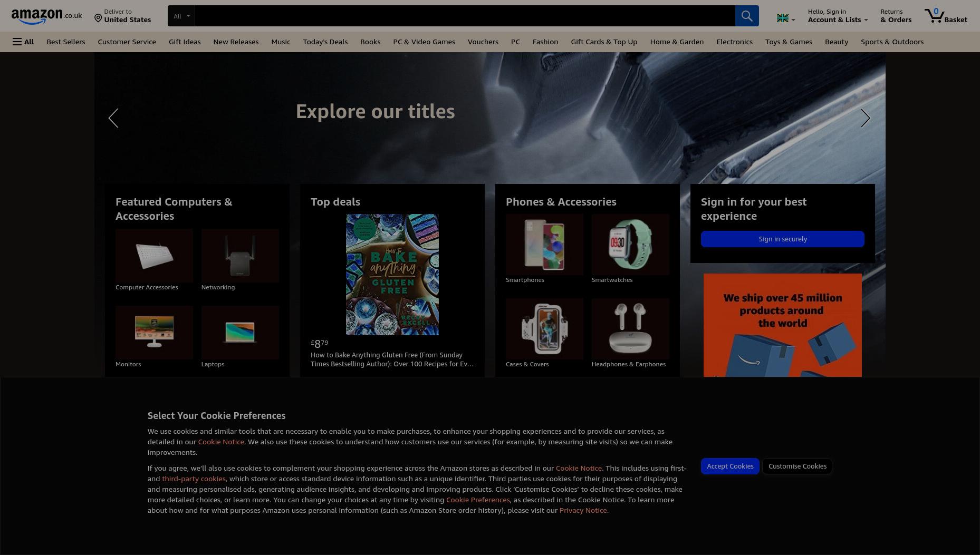Go to previous banner with left arrow
The image size is (980, 555).
pos(113,118)
